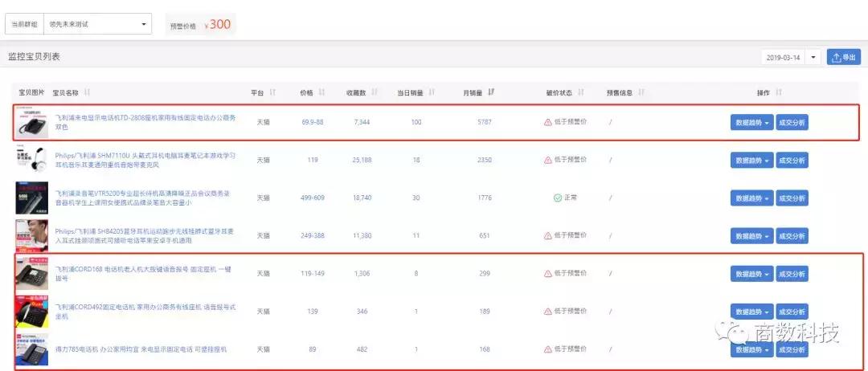Viewport: 868px width, 371px height.
Task: Click green check 正常 icon in VTR5200 row
Action: click(558, 198)
